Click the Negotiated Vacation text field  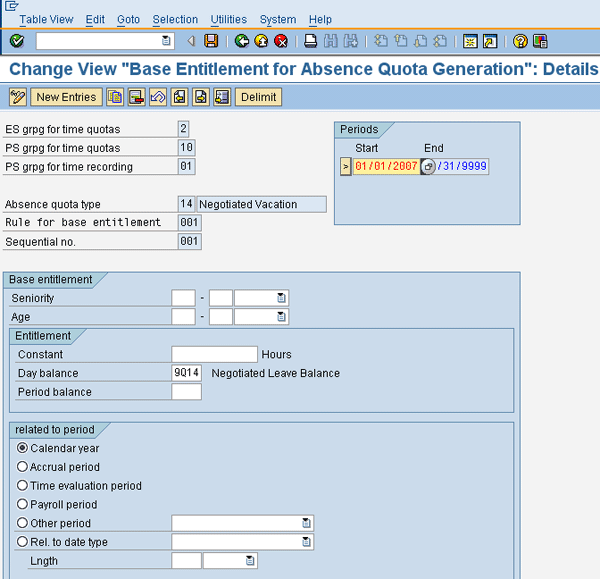click(x=262, y=204)
